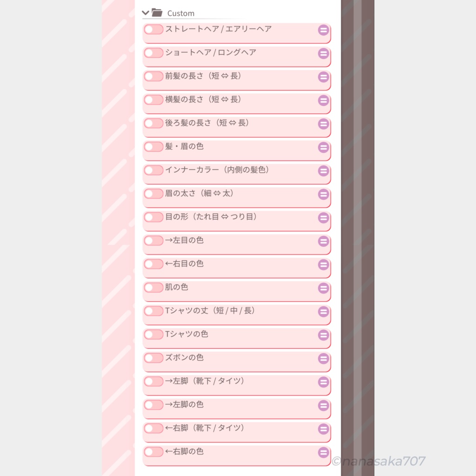Image resolution: width=476 pixels, height=476 pixels.
Task: Click the Custom folder icon
Action: tap(157, 13)
